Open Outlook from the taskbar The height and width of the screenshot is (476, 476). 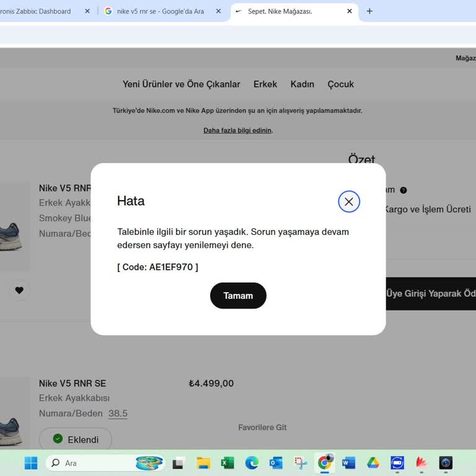[276, 463]
